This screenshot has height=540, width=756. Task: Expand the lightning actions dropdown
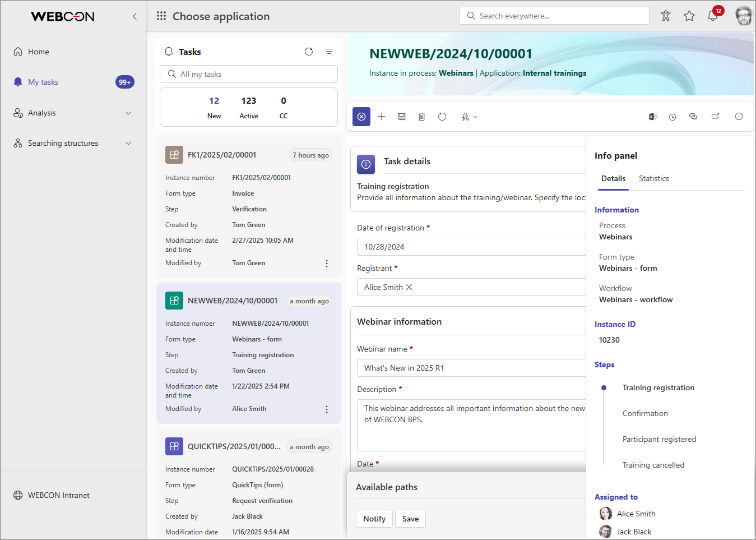tap(469, 117)
